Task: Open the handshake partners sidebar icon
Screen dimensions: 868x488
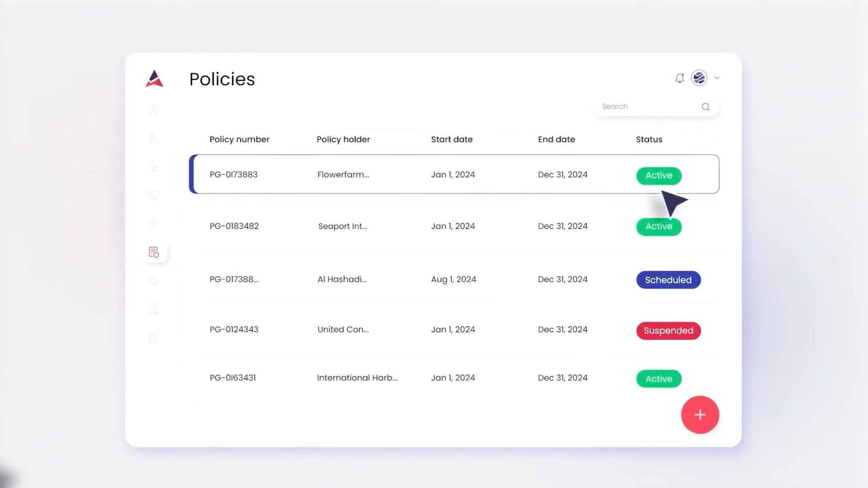Action: pyautogui.click(x=153, y=195)
